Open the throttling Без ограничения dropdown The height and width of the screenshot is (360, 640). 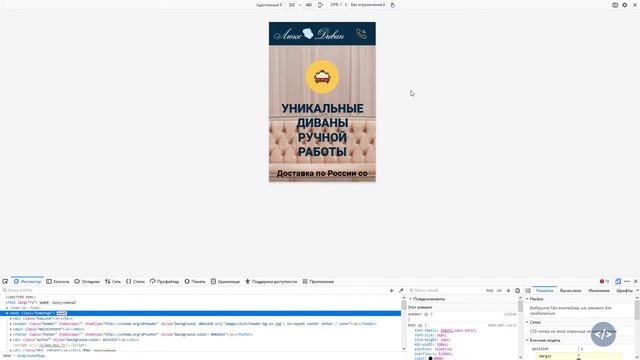[368, 5]
